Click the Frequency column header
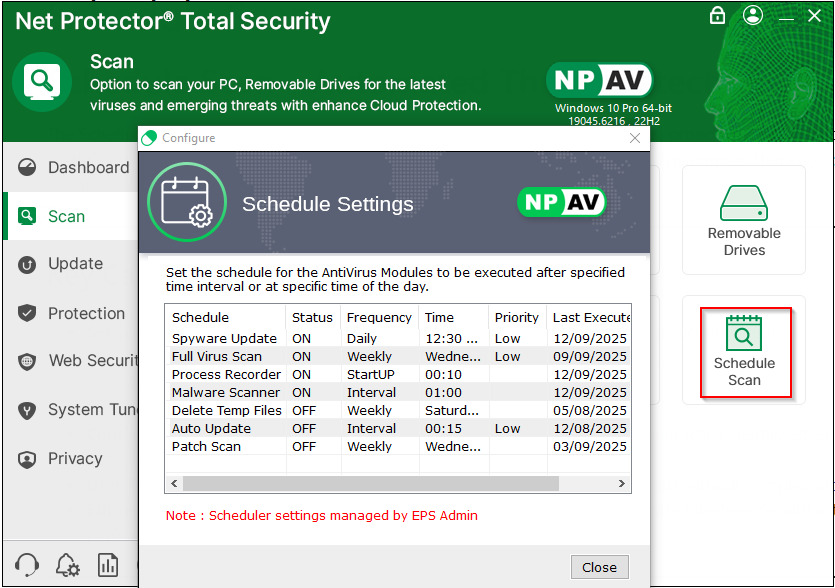Screen dimensions: 835x588 click(x=379, y=317)
